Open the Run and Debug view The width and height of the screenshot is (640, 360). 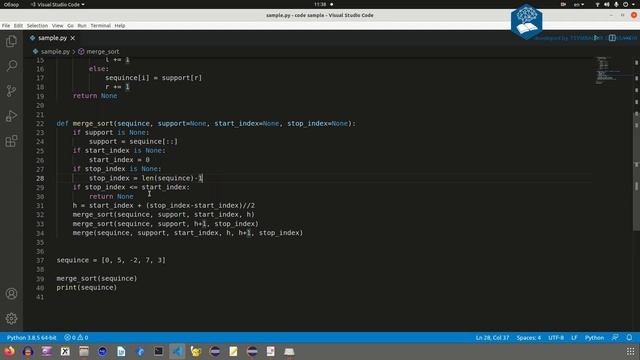tap(11, 116)
